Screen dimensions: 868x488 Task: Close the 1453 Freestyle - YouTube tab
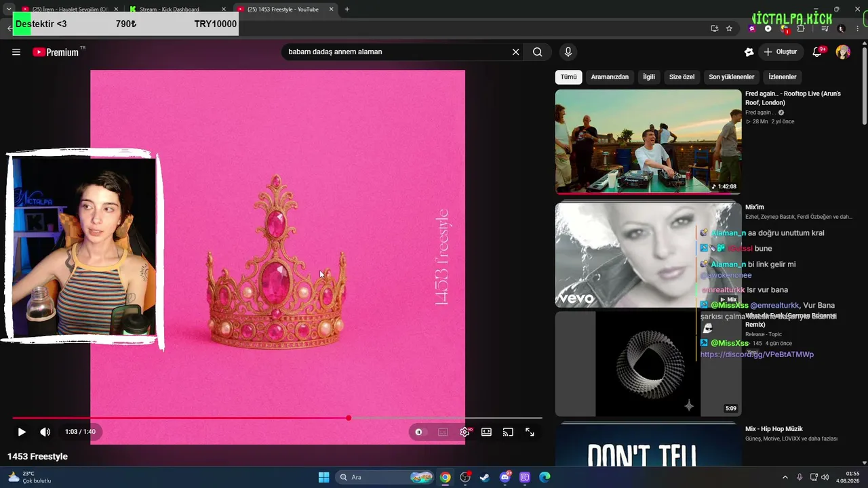pos(332,9)
